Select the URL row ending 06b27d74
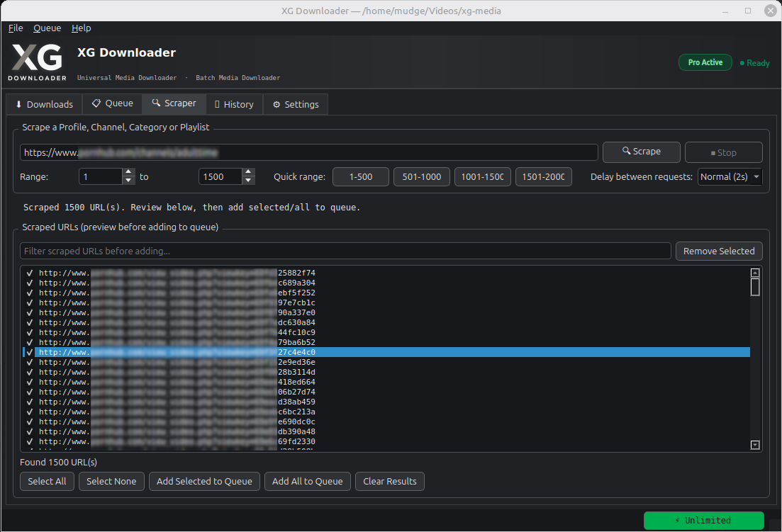Viewport: 782px width, 532px height. [386, 392]
